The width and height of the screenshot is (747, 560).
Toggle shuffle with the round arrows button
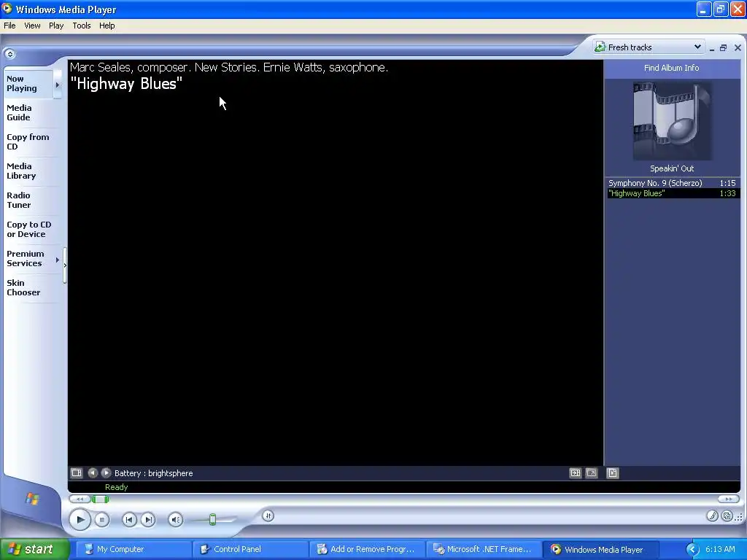[x=268, y=516]
